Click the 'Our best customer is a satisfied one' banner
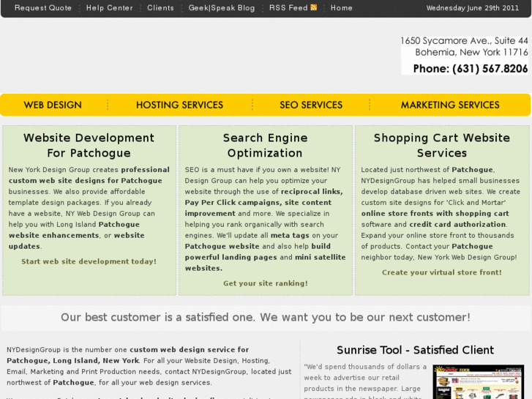The width and height of the screenshot is (532, 399). click(x=266, y=317)
